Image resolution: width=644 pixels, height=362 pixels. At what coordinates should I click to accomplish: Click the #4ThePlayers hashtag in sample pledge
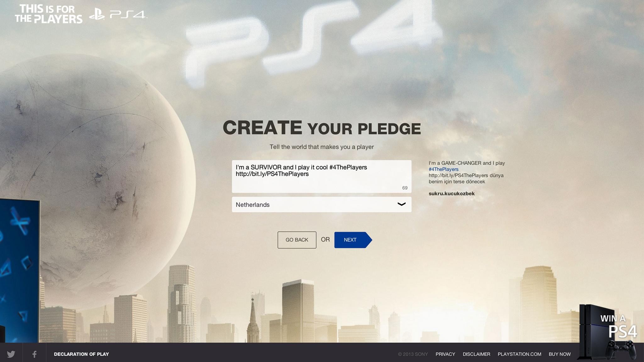(443, 169)
